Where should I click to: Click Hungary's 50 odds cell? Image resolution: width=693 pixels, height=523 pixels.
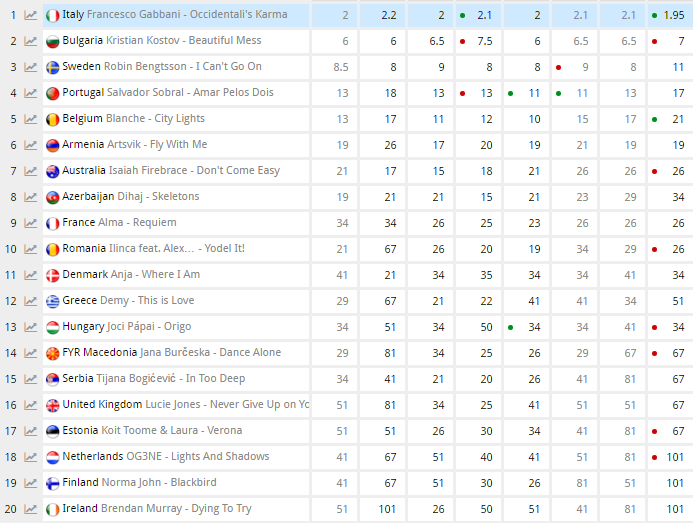pos(486,327)
